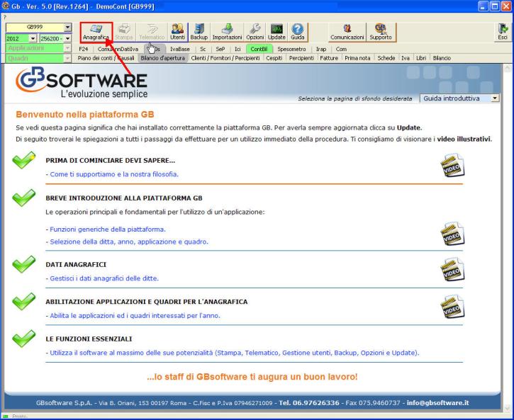Switch to the Irap tab
The image size is (514, 420).
tap(321, 49)
